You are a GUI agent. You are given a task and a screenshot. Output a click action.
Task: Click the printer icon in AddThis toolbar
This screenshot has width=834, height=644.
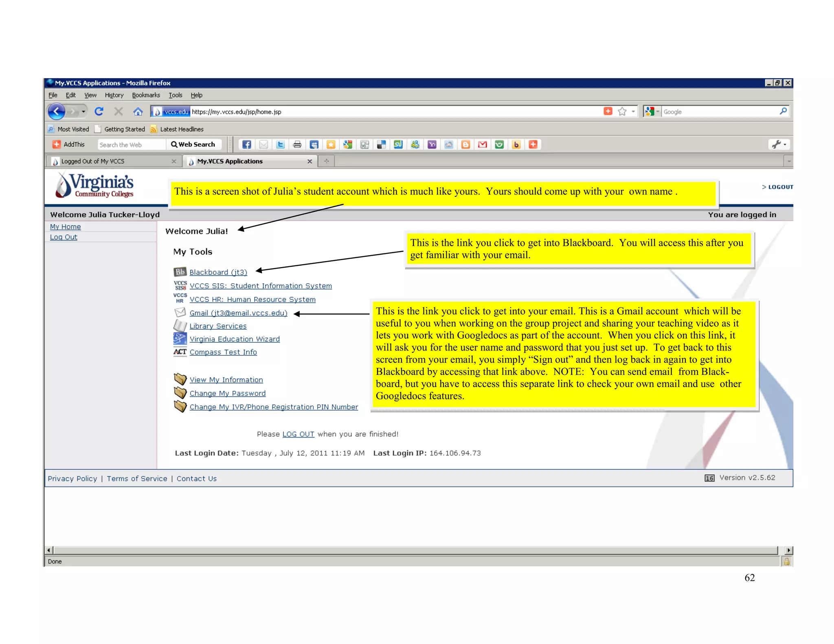click(297, 145)
